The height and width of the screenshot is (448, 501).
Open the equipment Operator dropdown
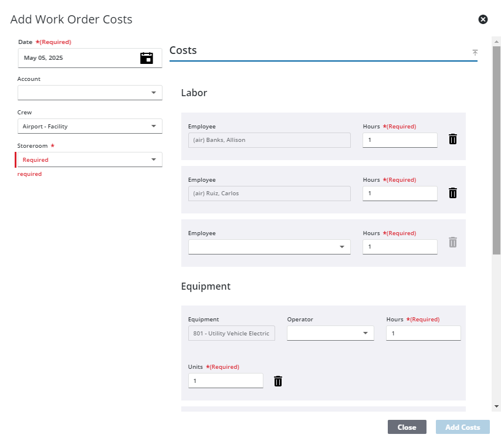pos(330,333)
